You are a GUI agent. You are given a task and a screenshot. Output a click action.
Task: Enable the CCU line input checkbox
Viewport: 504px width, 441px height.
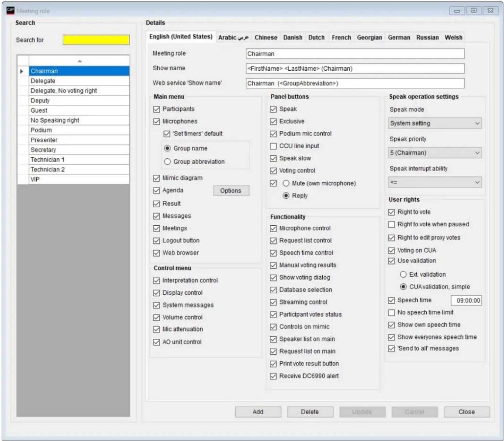(273, 146)
